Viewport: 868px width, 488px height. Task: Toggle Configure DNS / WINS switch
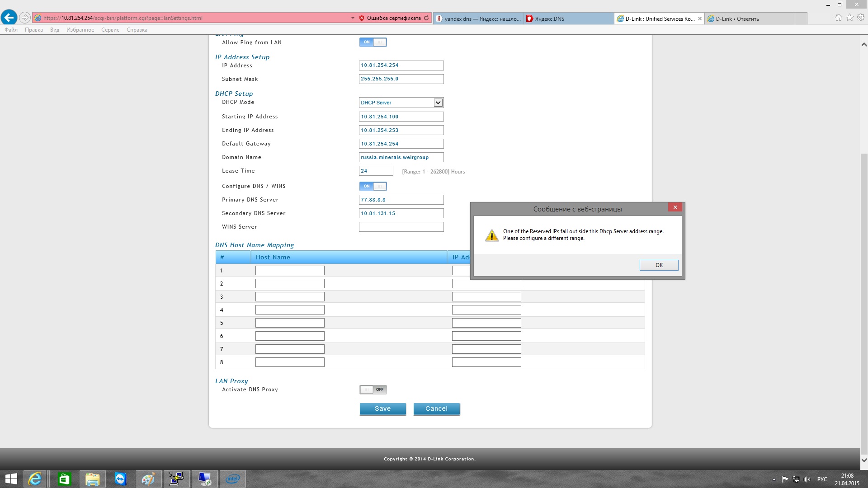pos(373,186)
